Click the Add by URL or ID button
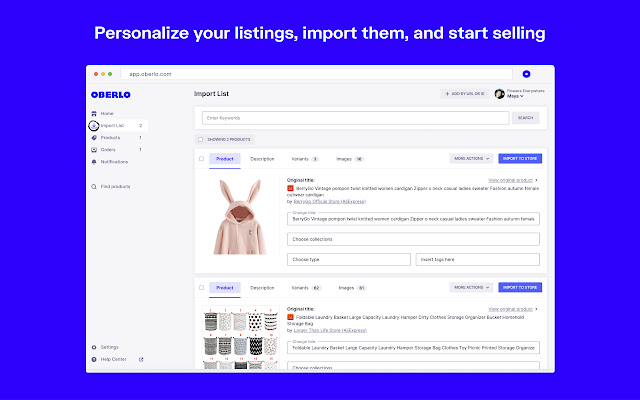Screen dimensions: 640x400 (x=464, y=94)
